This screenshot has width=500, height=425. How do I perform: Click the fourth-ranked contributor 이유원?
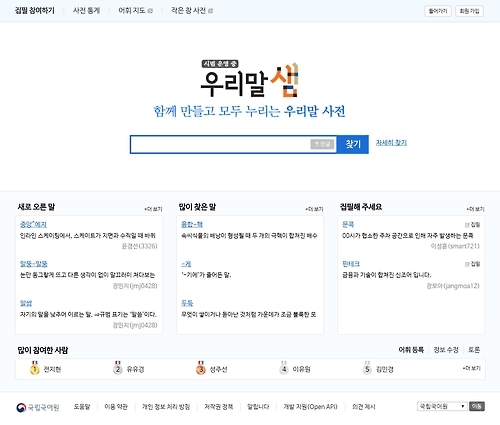click(x=301, y=369)
